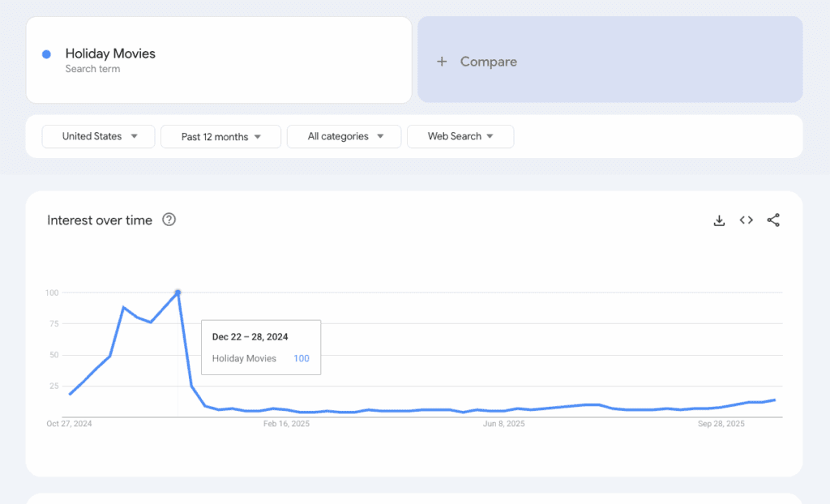The width and height of the screenshot is (830, 504).
Task: Open the embed code icon
Action: [x=747, y=220]
